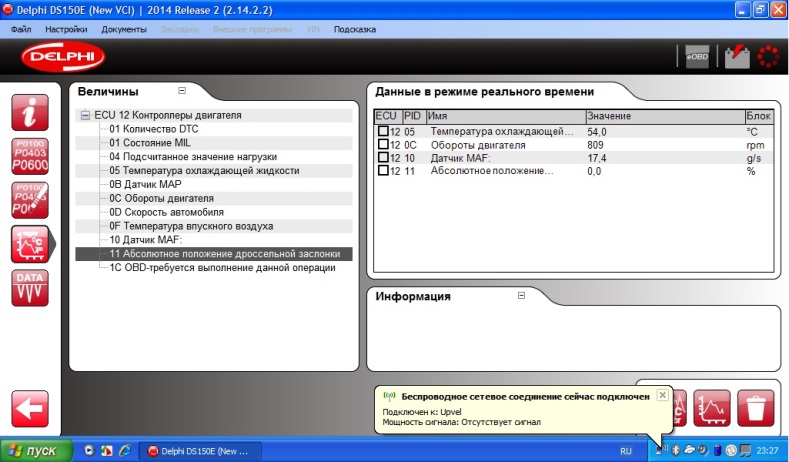This screenshot has height=462, width=789.
Task: Select 01 Состояние MIL in tree
Action: [150, 143]
